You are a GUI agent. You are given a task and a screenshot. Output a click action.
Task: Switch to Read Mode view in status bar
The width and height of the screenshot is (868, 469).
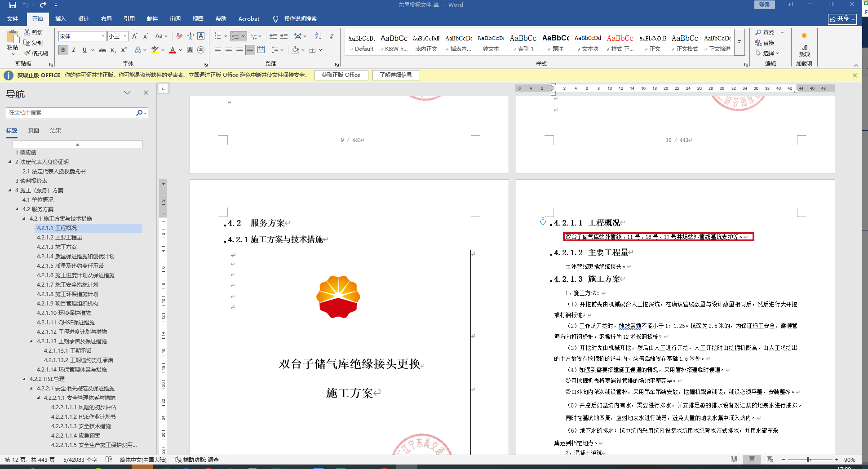point(734,460)
